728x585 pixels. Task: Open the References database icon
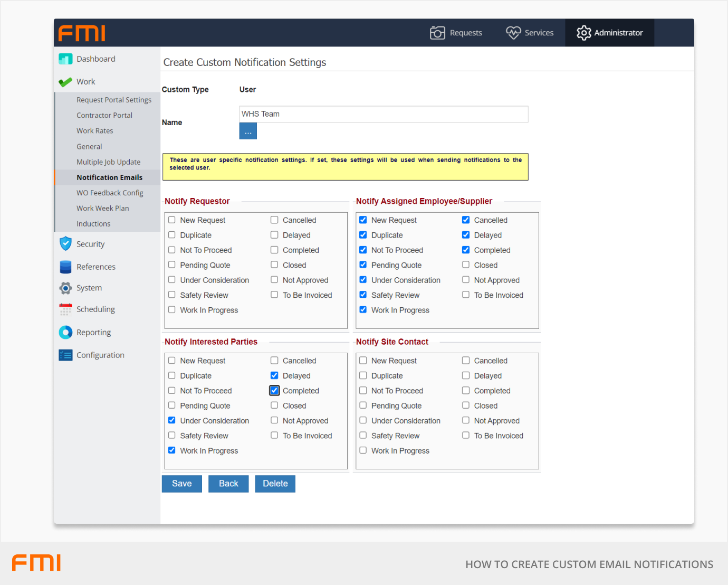tap(65, 267)
